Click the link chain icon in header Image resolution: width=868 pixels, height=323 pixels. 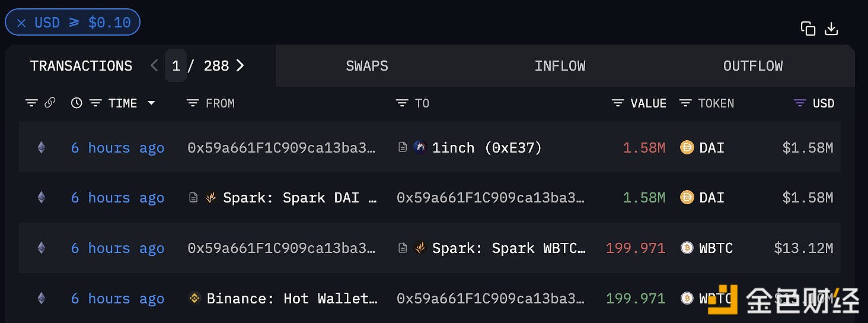(50, 103)
